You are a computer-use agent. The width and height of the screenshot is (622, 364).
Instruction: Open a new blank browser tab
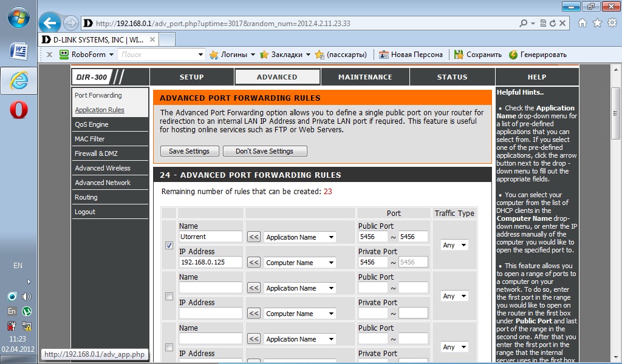pos(167,39)
